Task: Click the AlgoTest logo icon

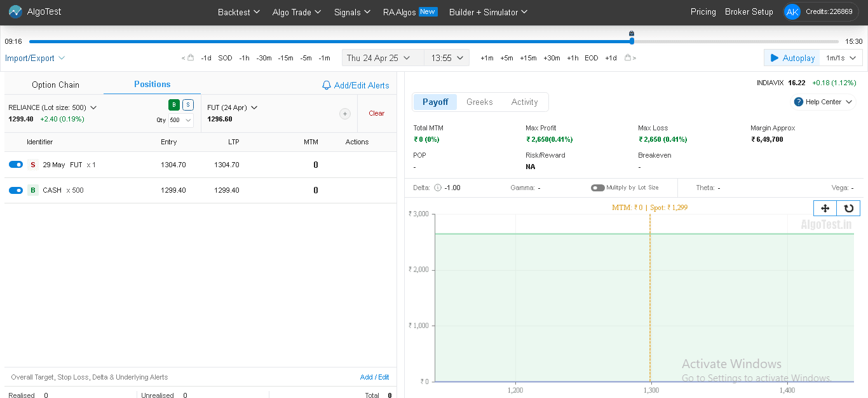Action: pos(15,12)
